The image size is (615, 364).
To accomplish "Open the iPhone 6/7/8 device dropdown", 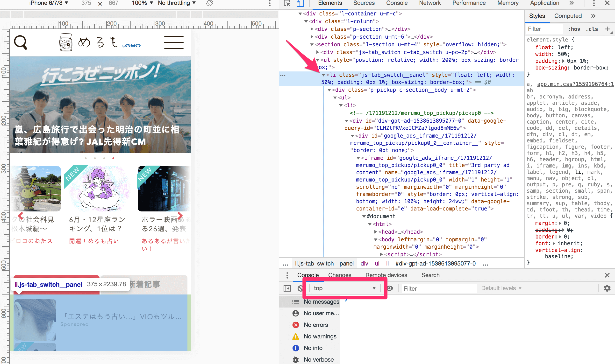I will tap(48, 3).
